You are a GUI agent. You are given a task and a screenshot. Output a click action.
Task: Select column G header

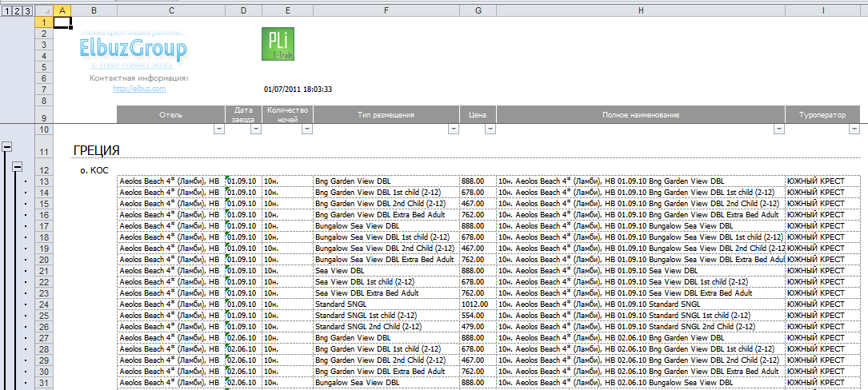click(x=478, y=11)
